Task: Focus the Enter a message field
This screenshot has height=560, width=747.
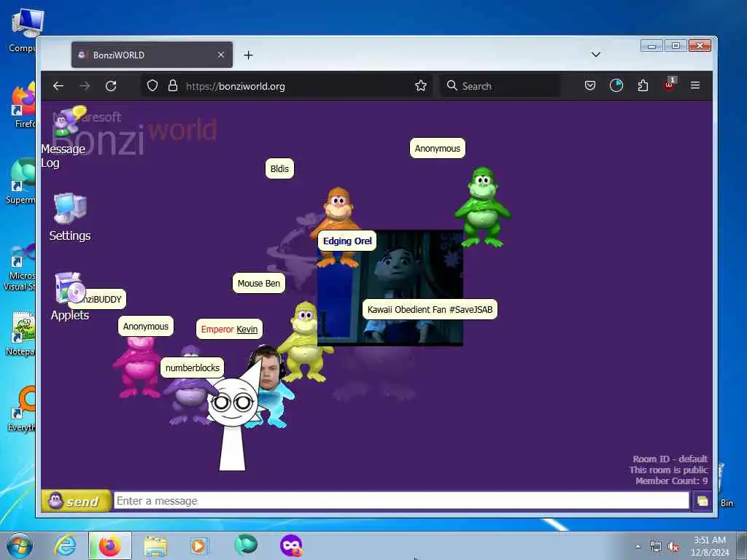Action: [401, 501]
